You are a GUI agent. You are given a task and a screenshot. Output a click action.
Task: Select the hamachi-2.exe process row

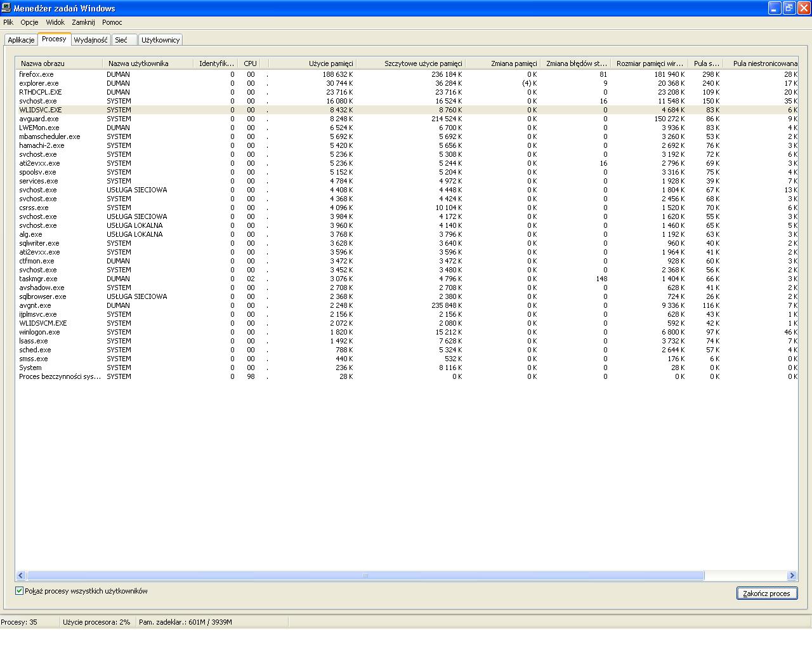tap(42, 145)
